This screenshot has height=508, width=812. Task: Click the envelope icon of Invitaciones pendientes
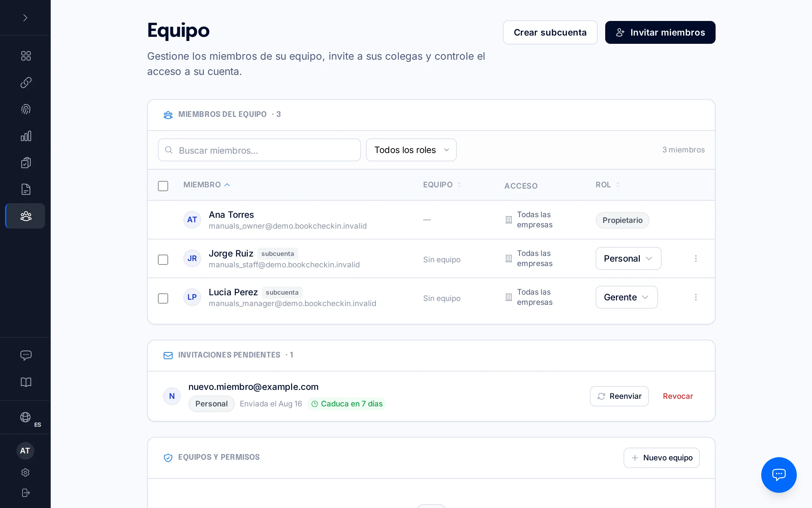pos(168,356)
